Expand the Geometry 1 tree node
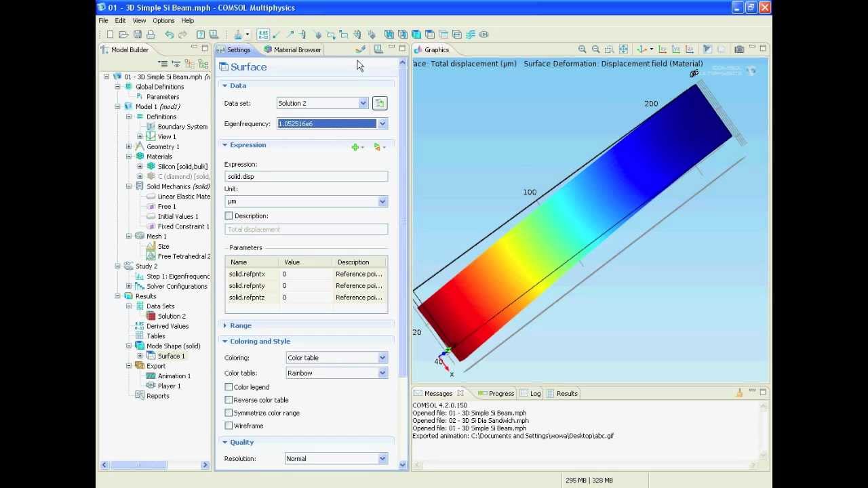 129,146
